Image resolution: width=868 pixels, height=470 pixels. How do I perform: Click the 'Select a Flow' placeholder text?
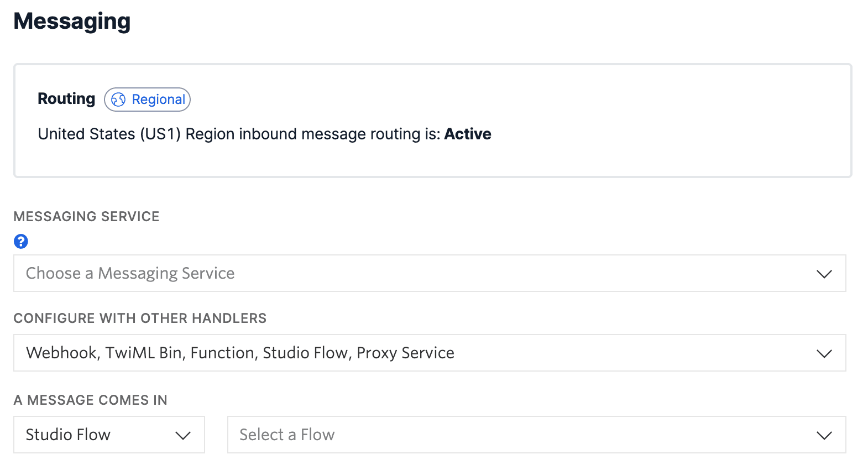(x=287, y=435)
